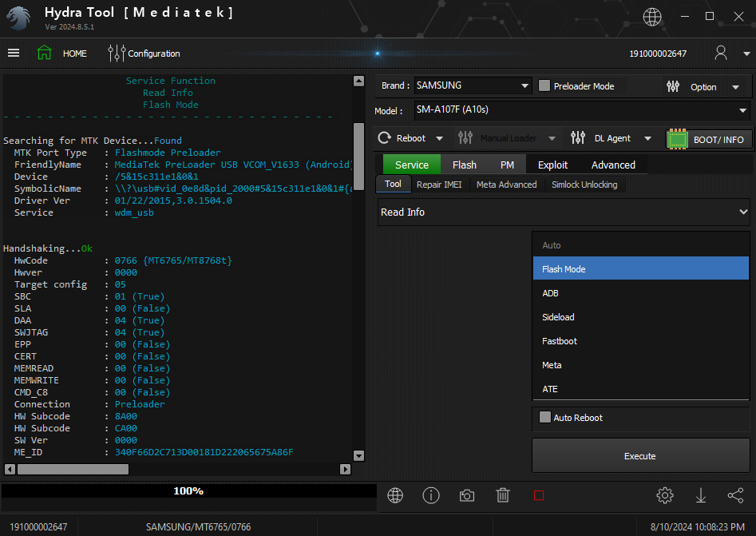Switch to the Advanced tab
This screenshot has width=756, height=536.
(613, 165)
